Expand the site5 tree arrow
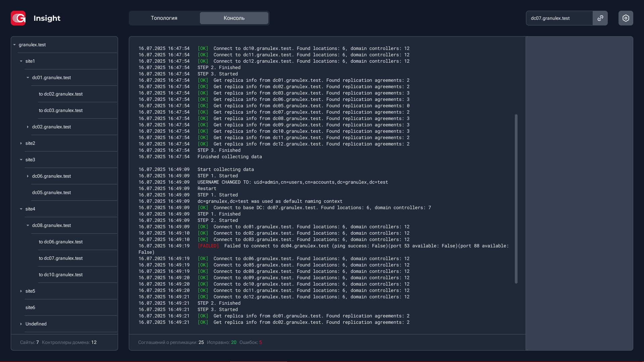 21,291
